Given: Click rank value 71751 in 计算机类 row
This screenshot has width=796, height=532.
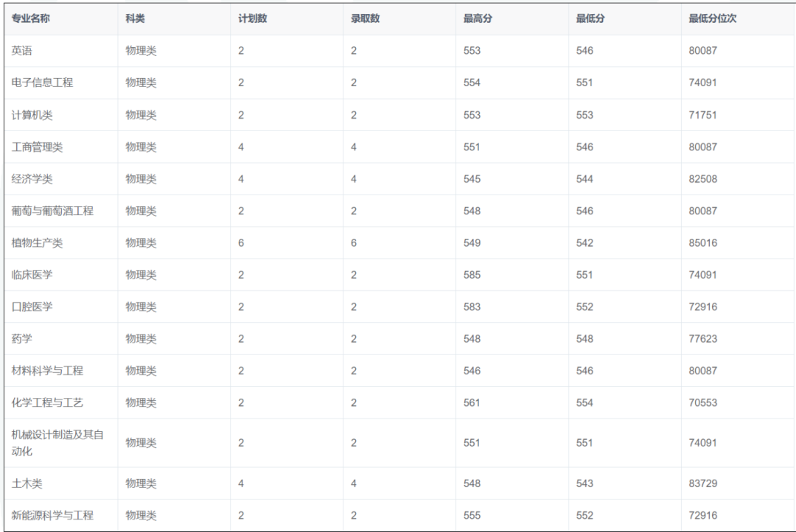Looking at the screenshot, I should 702,115.
